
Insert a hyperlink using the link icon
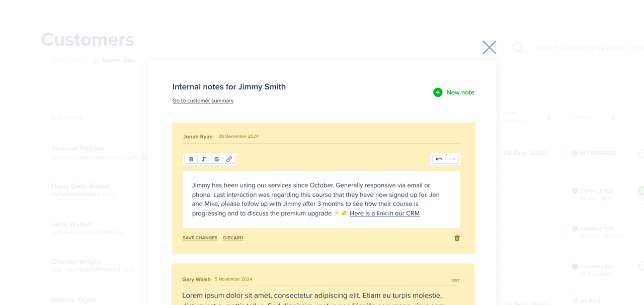click(229, 159)
